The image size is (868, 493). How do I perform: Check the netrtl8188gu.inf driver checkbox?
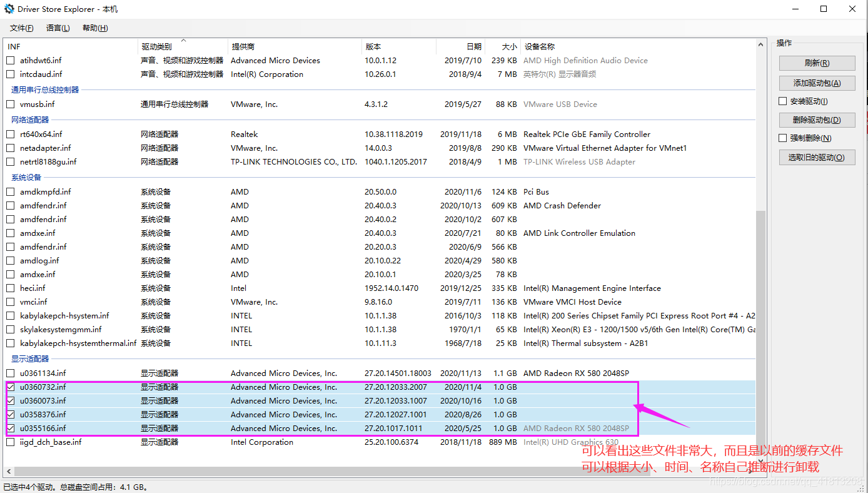coord(10,162)
